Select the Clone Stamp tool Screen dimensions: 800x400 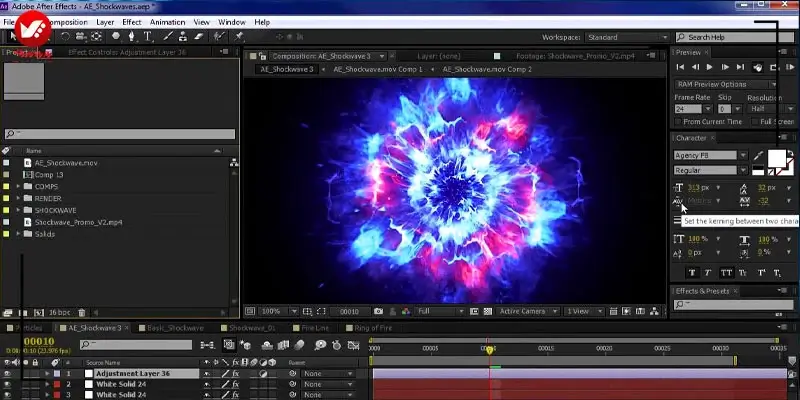coord(183,36)
